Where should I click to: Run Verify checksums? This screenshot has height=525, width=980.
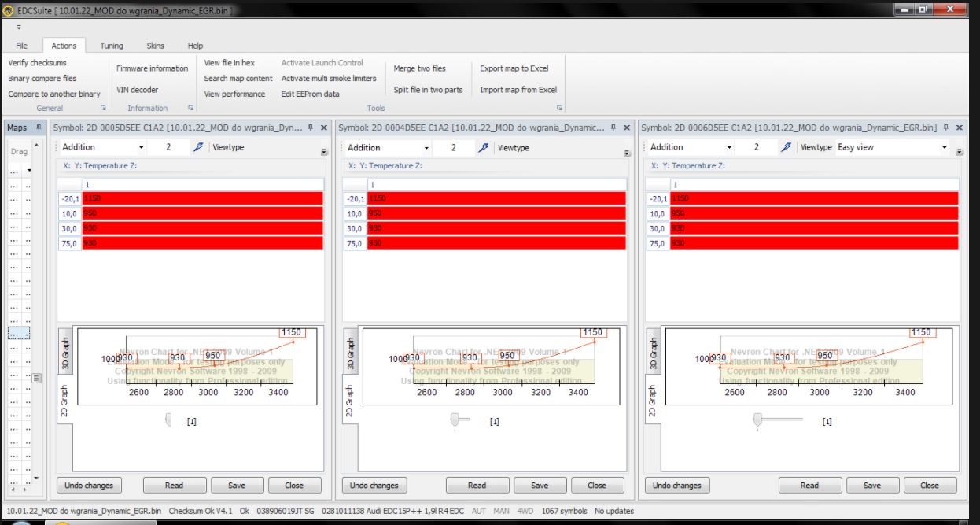point(37,63)
